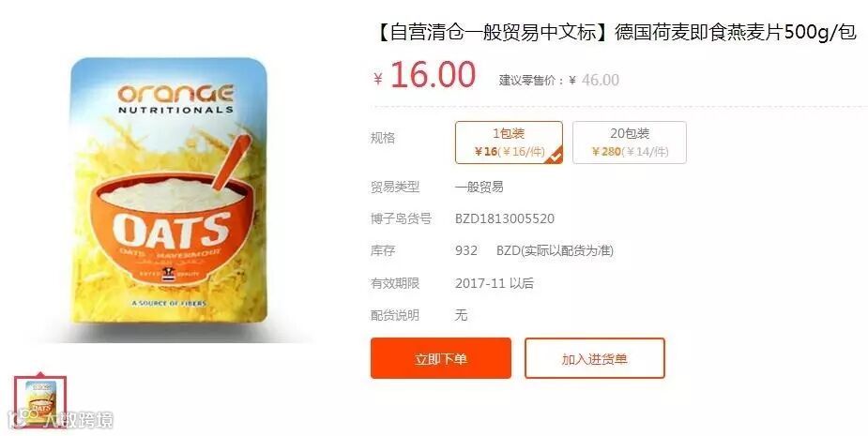Viewport: 868px width, 436px height.
Task: Click the 一般贸易 trade type value
Action: [480, 187]
